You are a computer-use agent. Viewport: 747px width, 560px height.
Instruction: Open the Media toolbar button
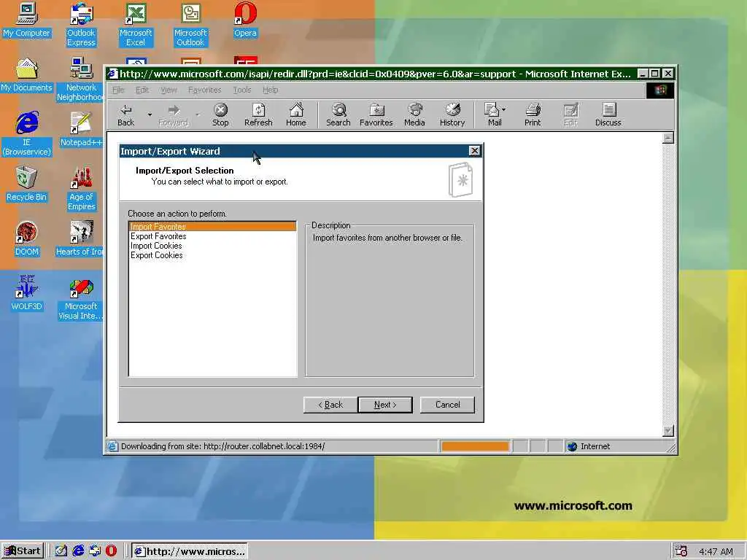(x=414, y=115)
